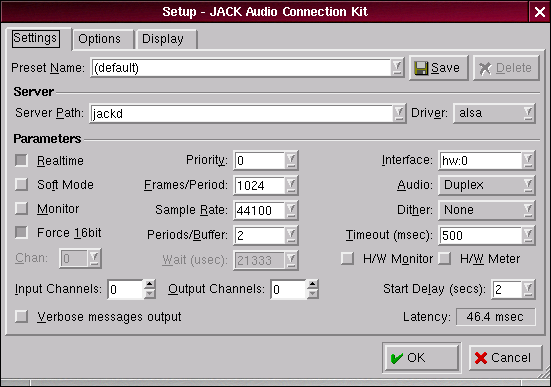
Task: Open the Dither None dropdown
Action: point(487,210)
